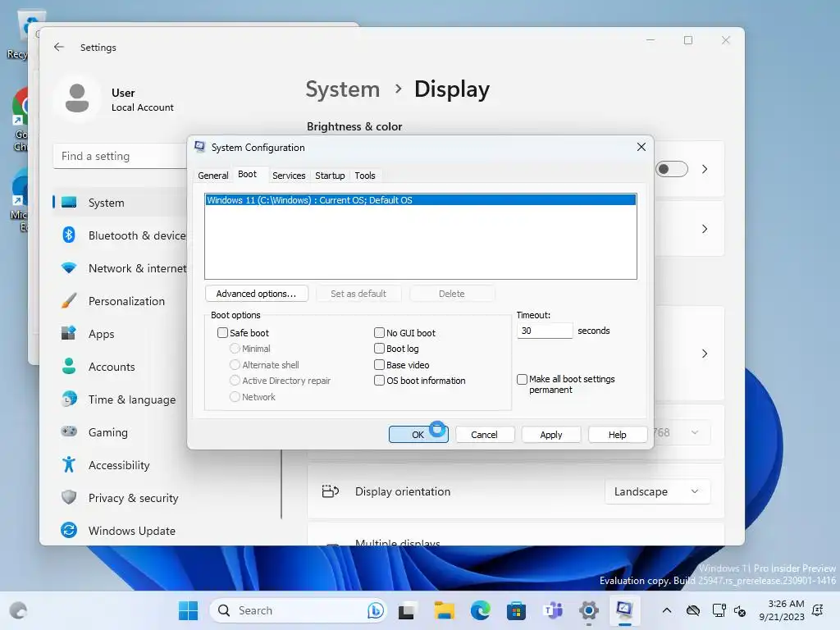Open Microsoft Teams from taskbar
Viewport: 840px width, 630px height.
point(552,610)
